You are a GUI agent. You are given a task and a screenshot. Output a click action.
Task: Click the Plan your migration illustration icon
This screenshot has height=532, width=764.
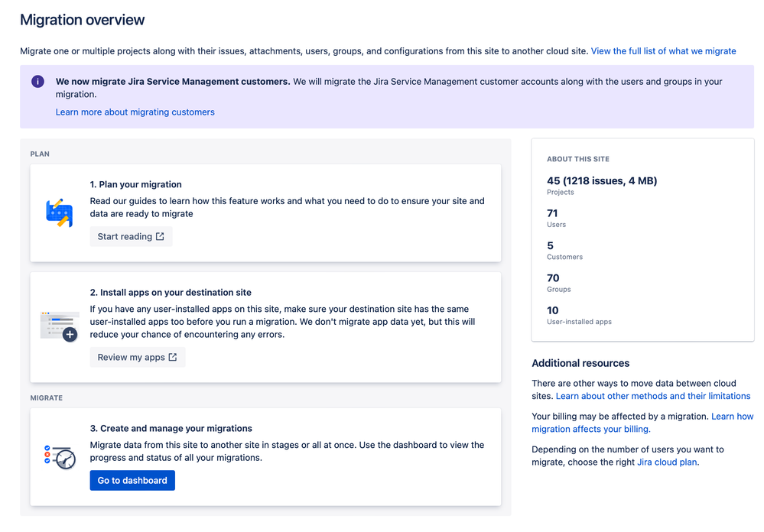[x=60, y=213]
